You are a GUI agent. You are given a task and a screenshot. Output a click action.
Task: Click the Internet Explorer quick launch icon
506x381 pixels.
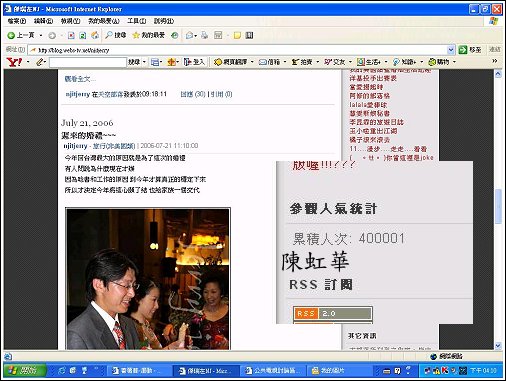62,370
